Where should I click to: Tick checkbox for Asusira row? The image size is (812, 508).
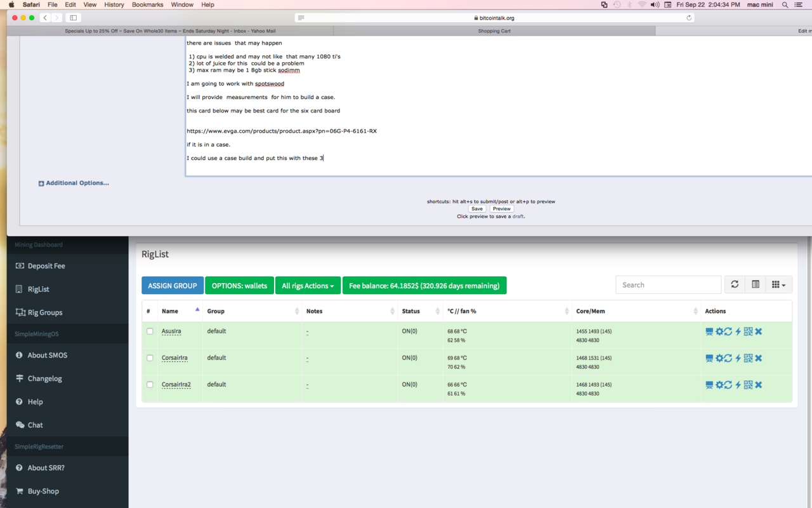pos(150,331)
